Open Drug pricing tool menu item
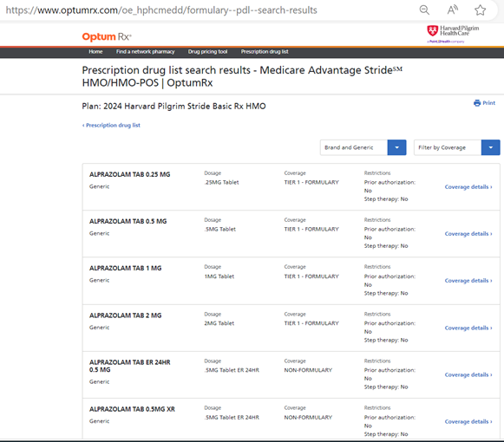 coord(207,52)
